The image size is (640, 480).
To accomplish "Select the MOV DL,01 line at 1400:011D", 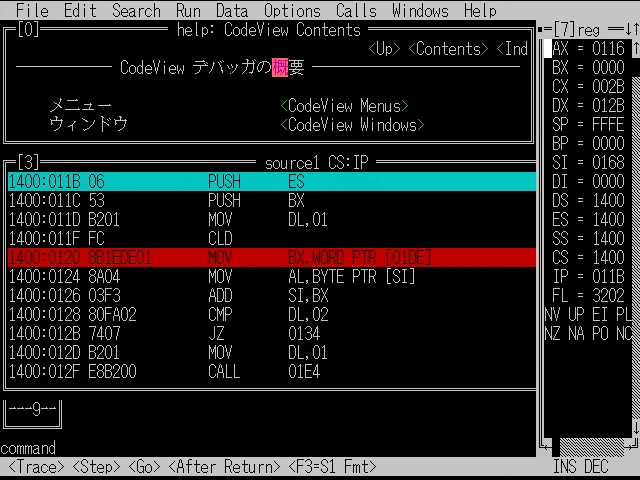I will click(272, 219).
